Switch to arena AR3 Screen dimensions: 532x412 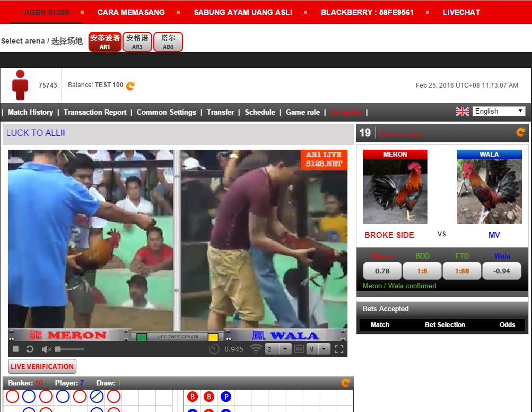coord(137,42)
